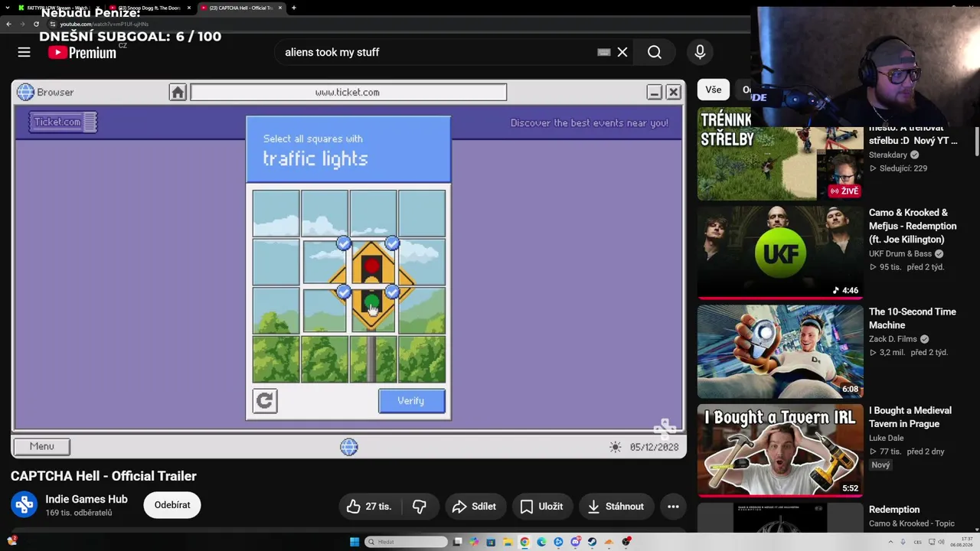Click the taskbar clock showing 17:37
The height and width of the screenshot is (551, 980).
point(962,542)
